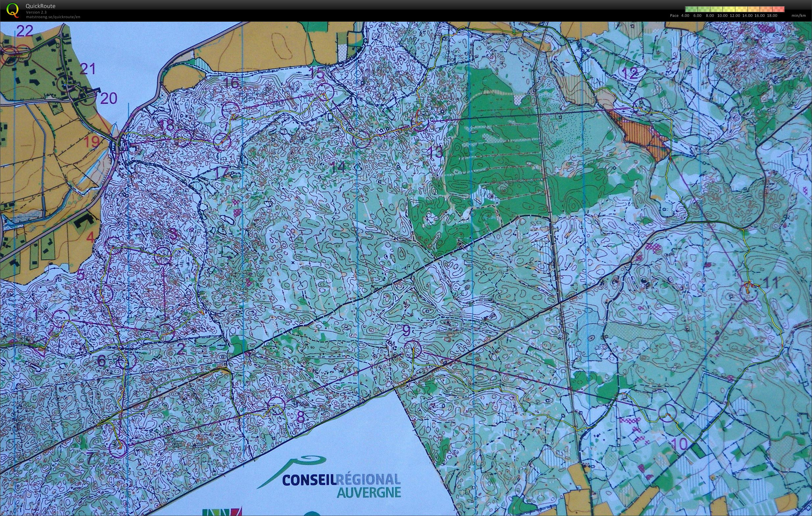Click the QuickRoute title text
This screenshot has width=812, height=516.
40,6
